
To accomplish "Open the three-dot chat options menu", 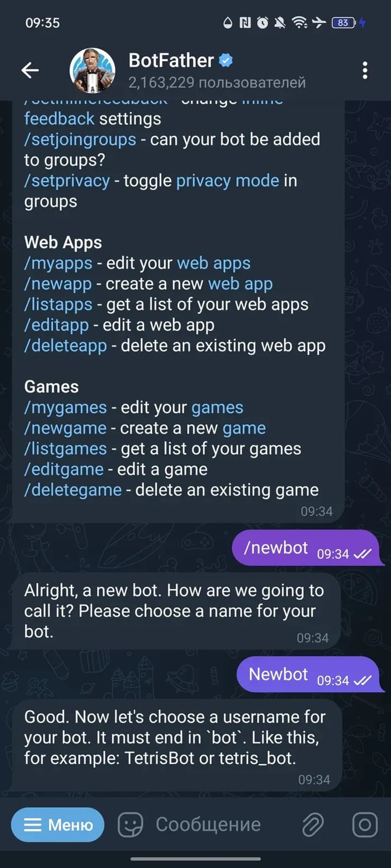I will click(365, 70).
